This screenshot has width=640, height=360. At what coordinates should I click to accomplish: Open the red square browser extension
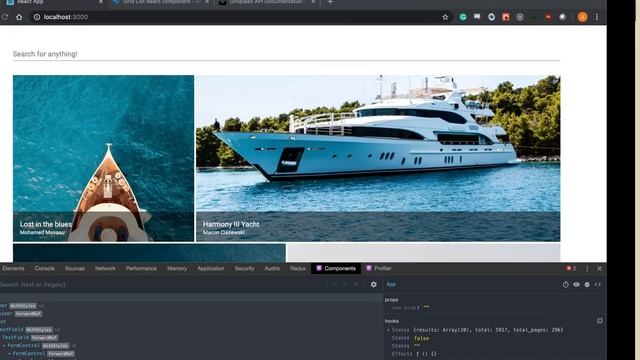click(x=506, y=17)
